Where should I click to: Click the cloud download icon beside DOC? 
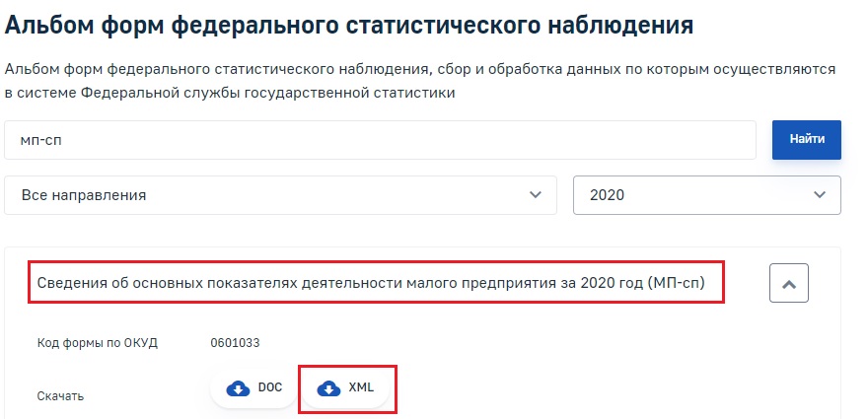pos(238,388)
